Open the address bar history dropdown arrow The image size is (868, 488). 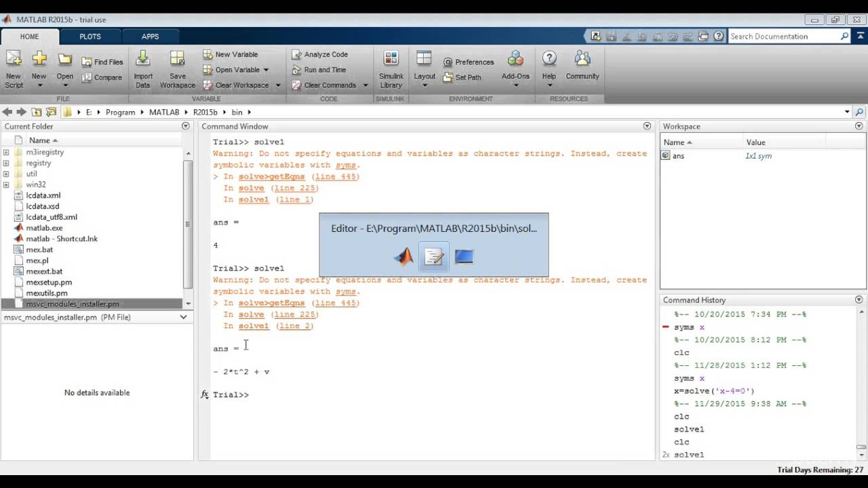[x=847, y=112]
